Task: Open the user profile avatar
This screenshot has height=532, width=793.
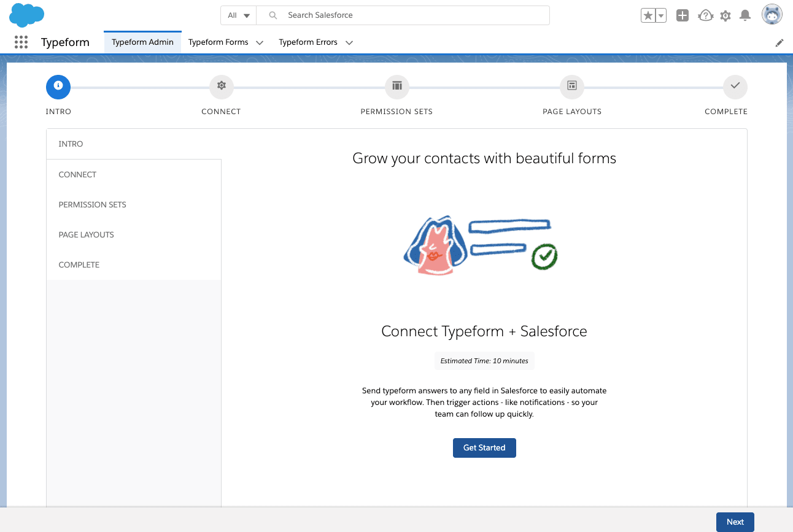Action: click(x=772, y=15)
